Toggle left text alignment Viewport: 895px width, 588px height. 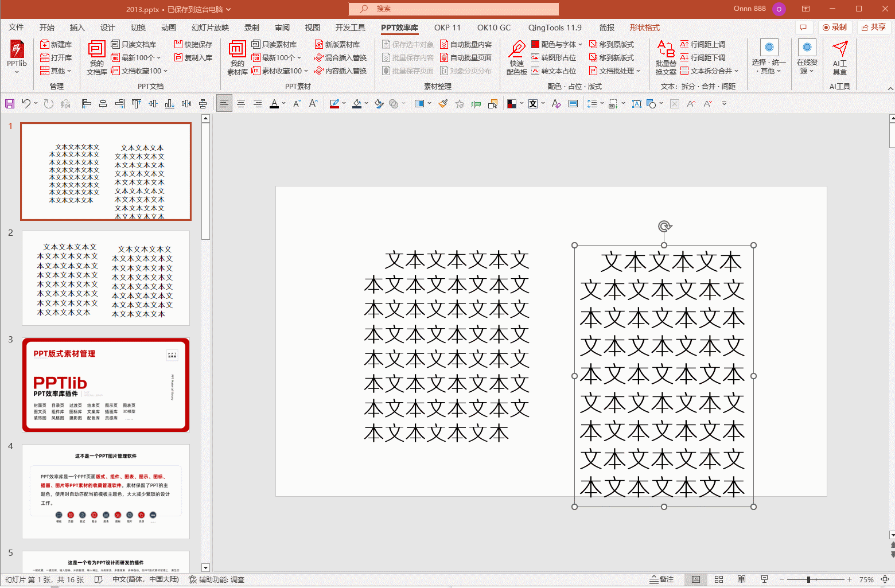click(x=224, y=104)
